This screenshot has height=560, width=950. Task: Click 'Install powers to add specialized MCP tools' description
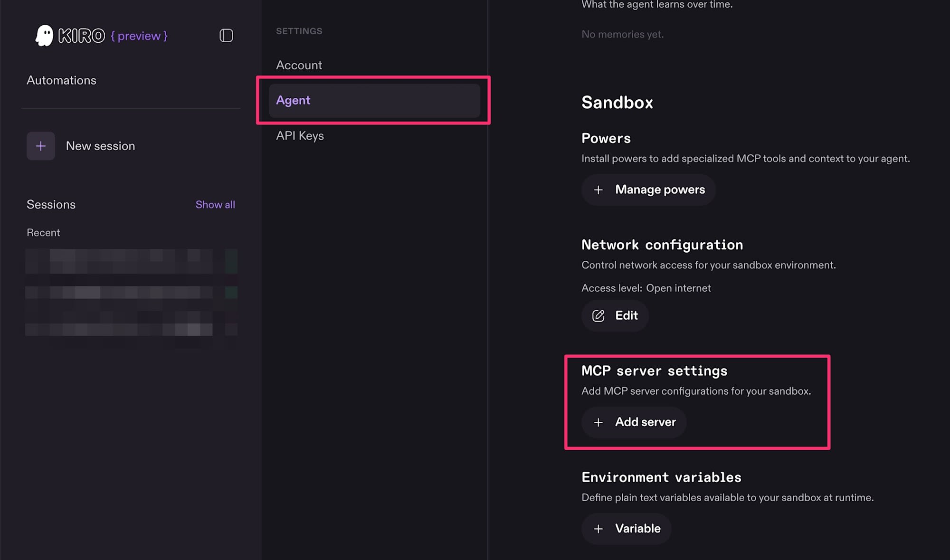(746, 159)
